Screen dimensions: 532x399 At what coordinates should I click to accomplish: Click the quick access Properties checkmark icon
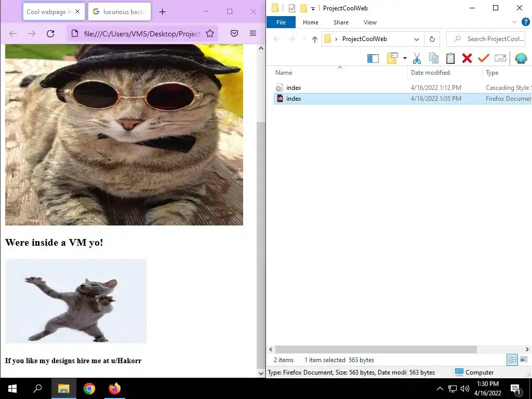click(292, 8)
